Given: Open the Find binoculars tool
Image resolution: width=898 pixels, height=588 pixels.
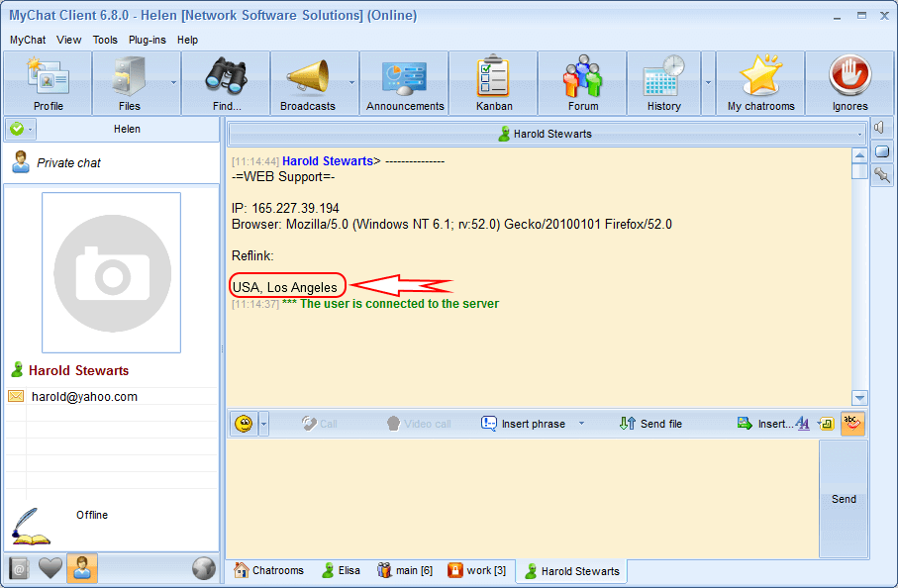Looking at the screenshot, I should [226, 81].
